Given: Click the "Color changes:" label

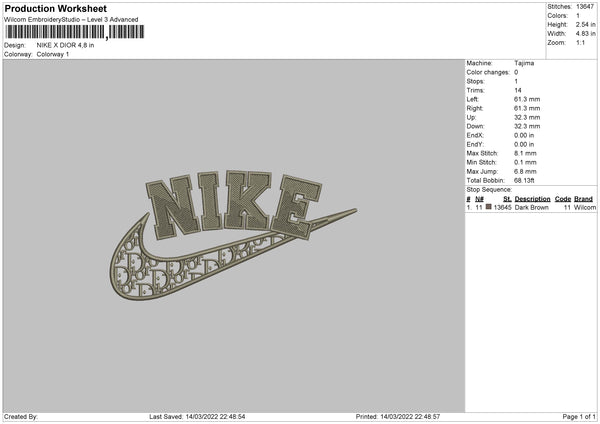Looking at the screenshot, I should pyautogui.click(x=488, y=72).
